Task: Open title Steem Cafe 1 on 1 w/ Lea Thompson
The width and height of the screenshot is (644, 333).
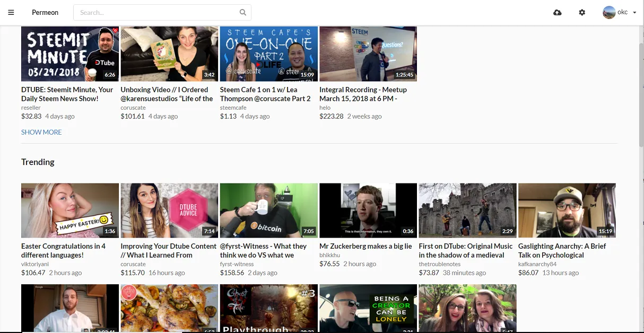Action: [265, 94]
